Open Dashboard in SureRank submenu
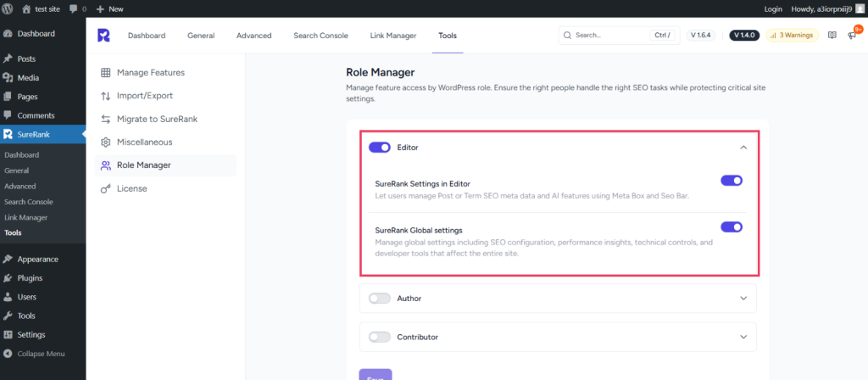 pyautogui.click(x=21, y=155)
